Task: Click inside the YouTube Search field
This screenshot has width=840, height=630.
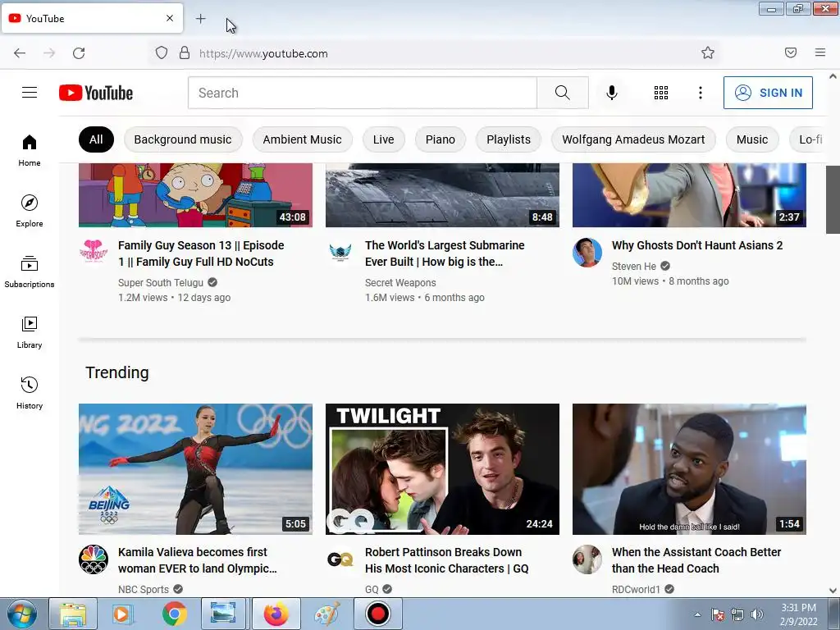Action: click(x=363, y=93)
